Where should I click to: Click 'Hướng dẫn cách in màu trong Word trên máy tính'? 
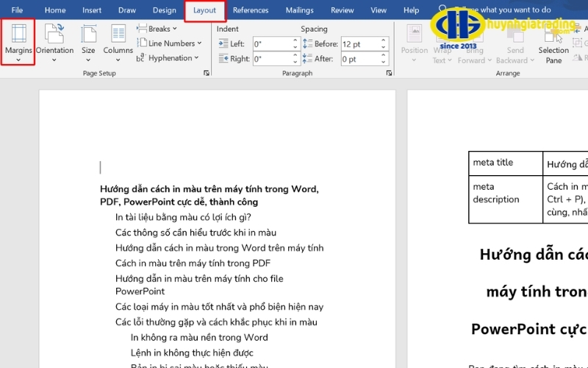[219, 248]
